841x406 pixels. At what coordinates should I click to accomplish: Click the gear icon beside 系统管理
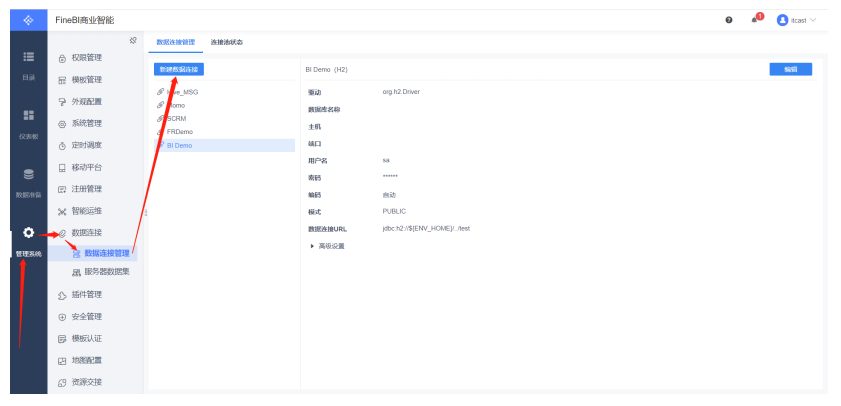click(x=62, y=124)
